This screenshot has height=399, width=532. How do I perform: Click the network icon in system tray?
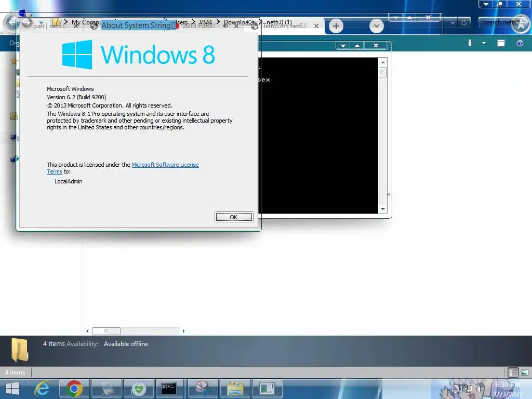(x=468, y=389)
